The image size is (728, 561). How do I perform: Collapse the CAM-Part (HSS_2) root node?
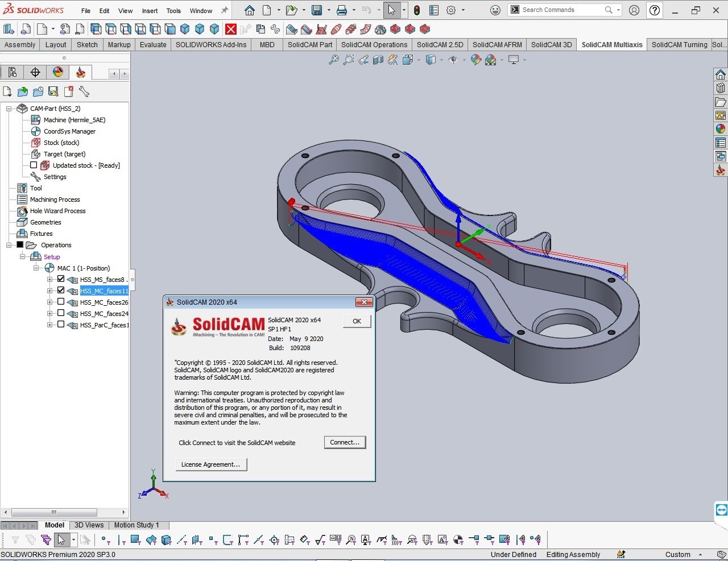pos(9,109)
